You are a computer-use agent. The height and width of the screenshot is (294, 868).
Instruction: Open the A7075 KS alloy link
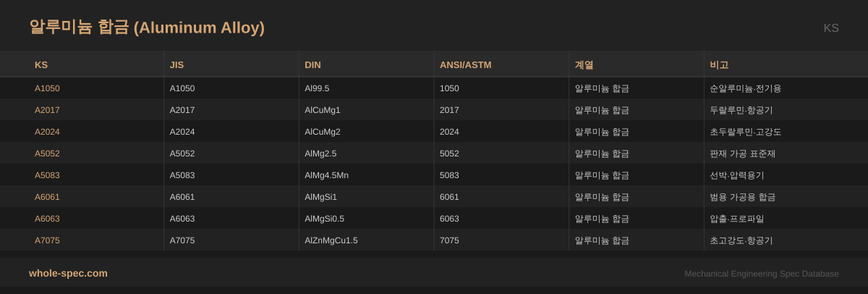pyautogui.click(x=47, y=240)
